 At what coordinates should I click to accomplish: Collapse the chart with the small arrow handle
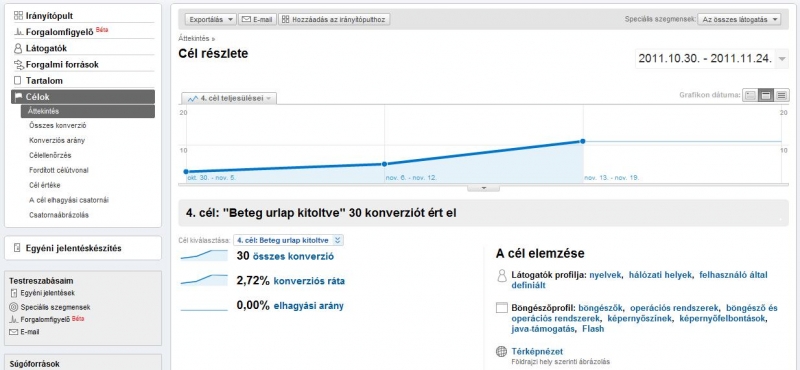tap(484, 188)
